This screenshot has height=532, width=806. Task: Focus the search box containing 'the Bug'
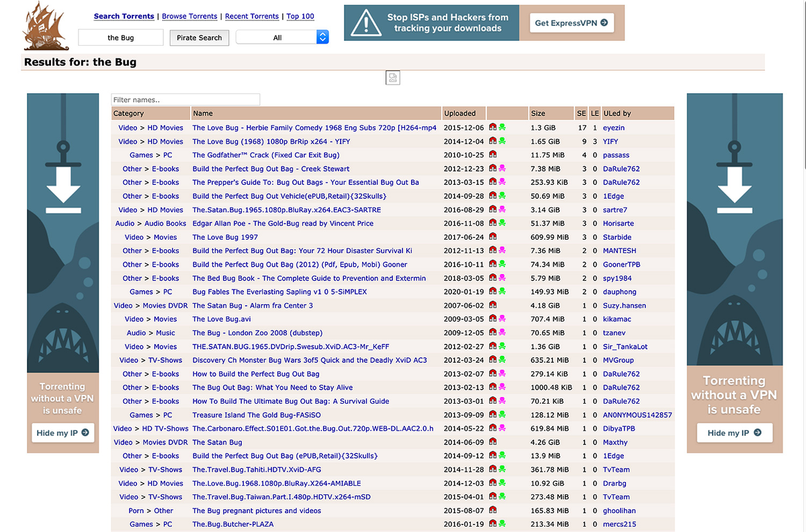click(121, 38)
